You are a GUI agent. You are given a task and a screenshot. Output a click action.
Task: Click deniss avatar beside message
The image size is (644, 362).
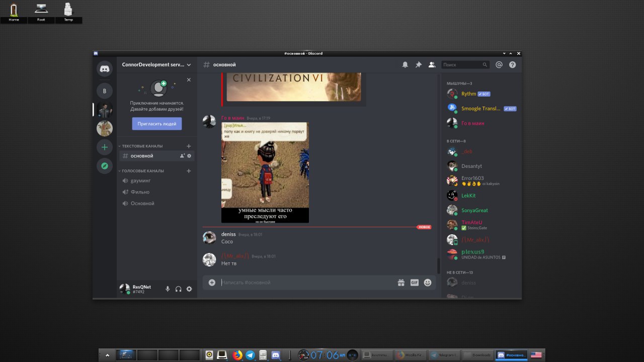(209, 238)
